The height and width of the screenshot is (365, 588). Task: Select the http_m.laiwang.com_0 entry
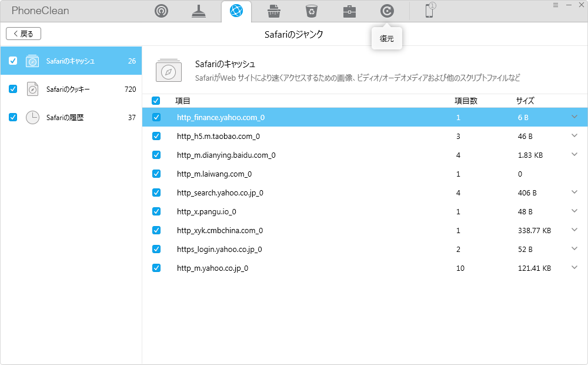(365, 174)
